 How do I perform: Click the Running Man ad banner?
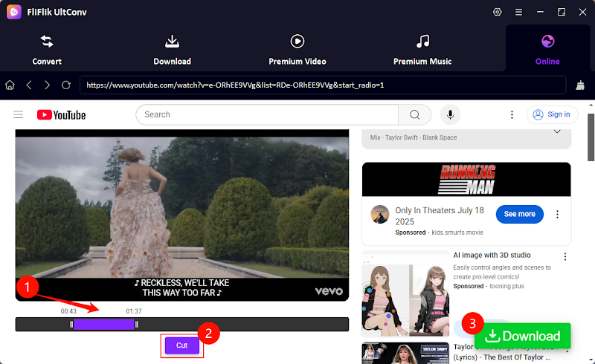[466, 179]
